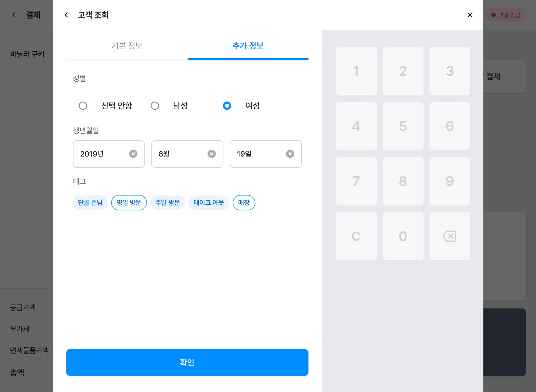This screenshot has height=392, width=536.
Task: Click the 2019년 year input field
Action: pos(101,154)
